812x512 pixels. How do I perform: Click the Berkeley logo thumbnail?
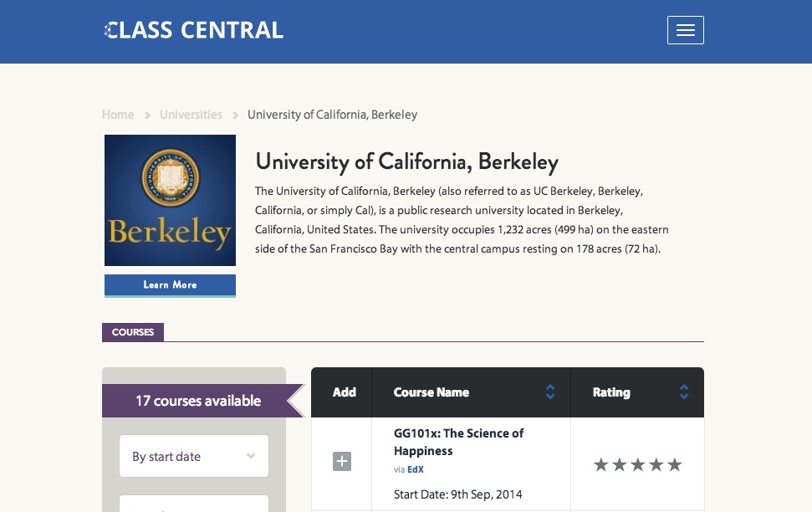pyautogui.click(x=170, y=200)
